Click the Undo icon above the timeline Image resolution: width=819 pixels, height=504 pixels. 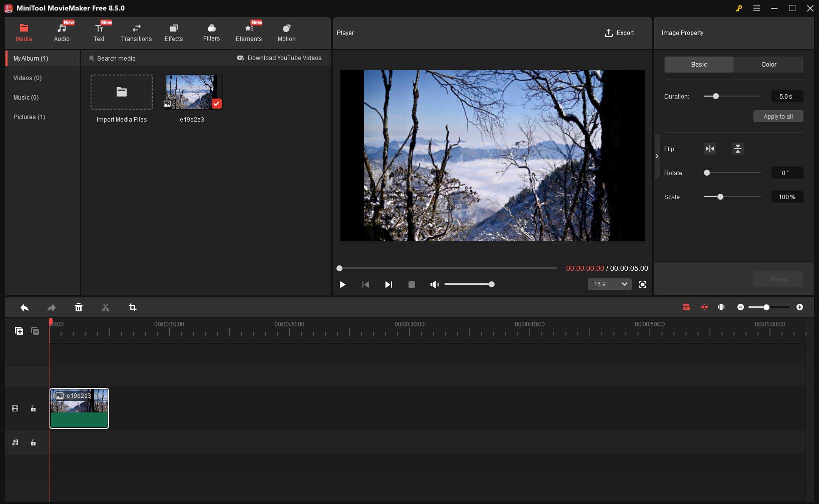point(25,307)
